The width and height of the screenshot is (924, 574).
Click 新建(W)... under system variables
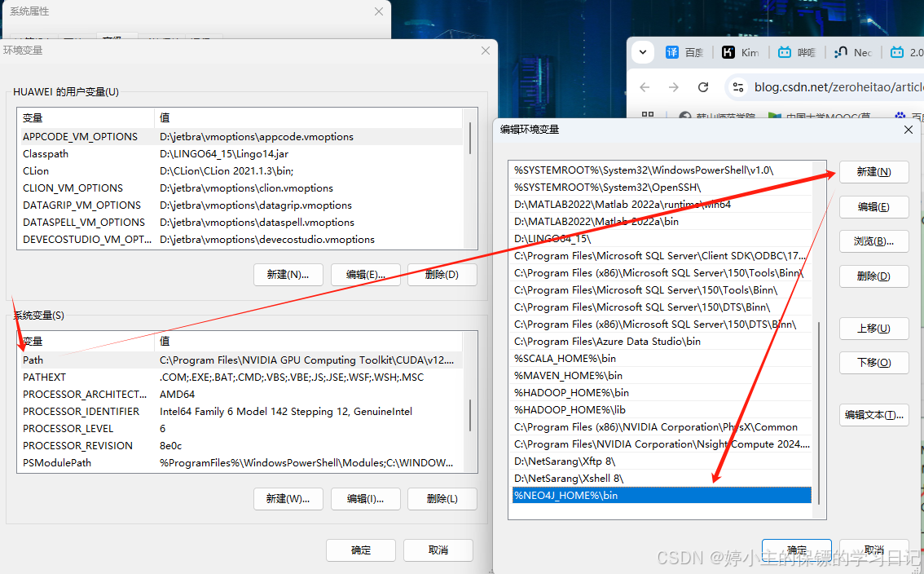pyautogui.click(x=288, y=498)
